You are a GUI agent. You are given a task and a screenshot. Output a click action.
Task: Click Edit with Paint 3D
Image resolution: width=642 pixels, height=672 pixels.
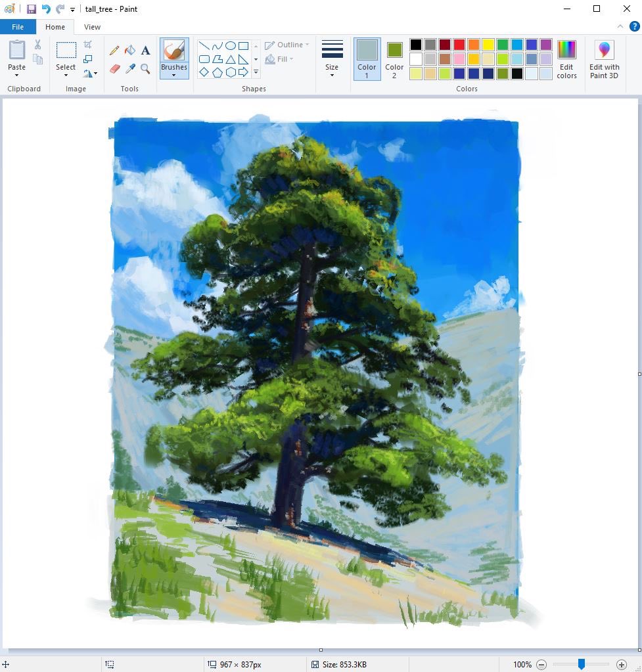click(x=605, y=59)
